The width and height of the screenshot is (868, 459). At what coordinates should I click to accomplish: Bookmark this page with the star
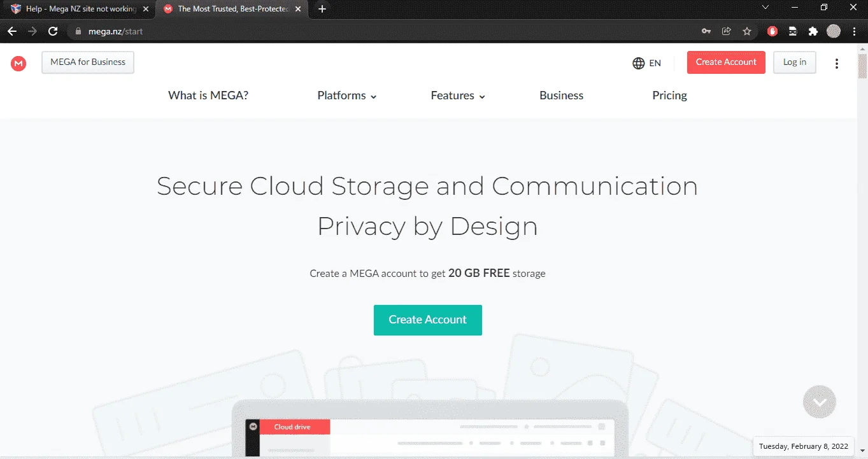pos(747,31)
